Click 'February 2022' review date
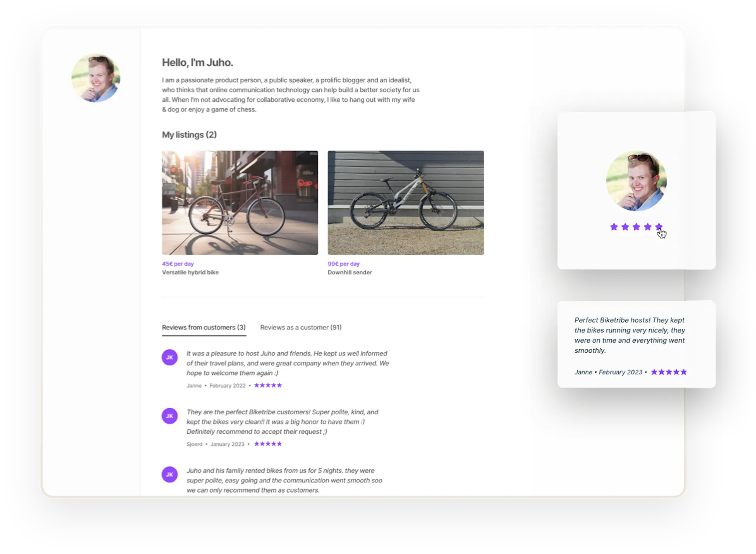Viewport: 756px width, 554px height. pos(227,386)
